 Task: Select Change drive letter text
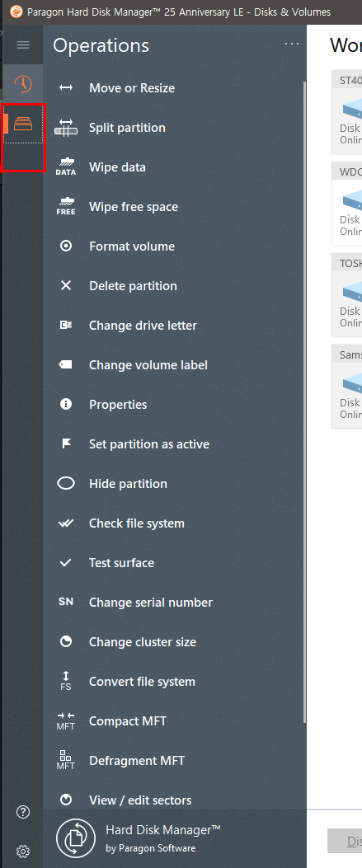(x=143, y=326)
